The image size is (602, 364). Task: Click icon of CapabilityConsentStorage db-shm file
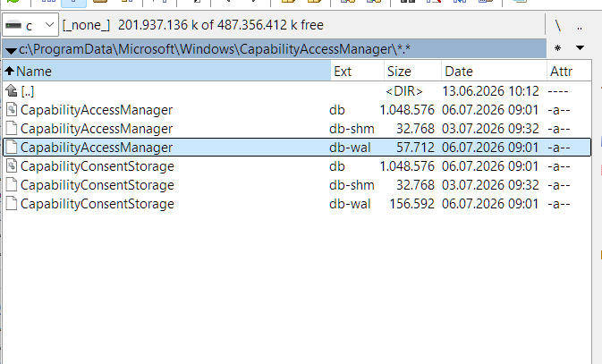[12, 185]
